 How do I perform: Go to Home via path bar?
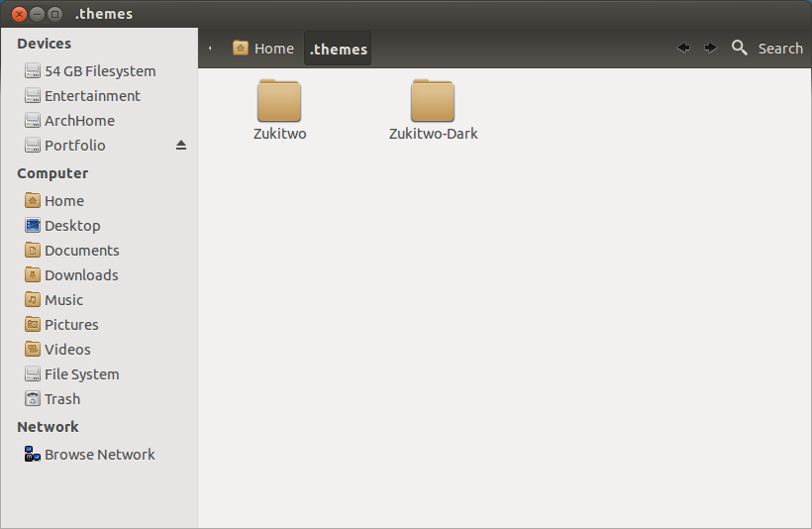pyautogui.click(x=263, y=49)
